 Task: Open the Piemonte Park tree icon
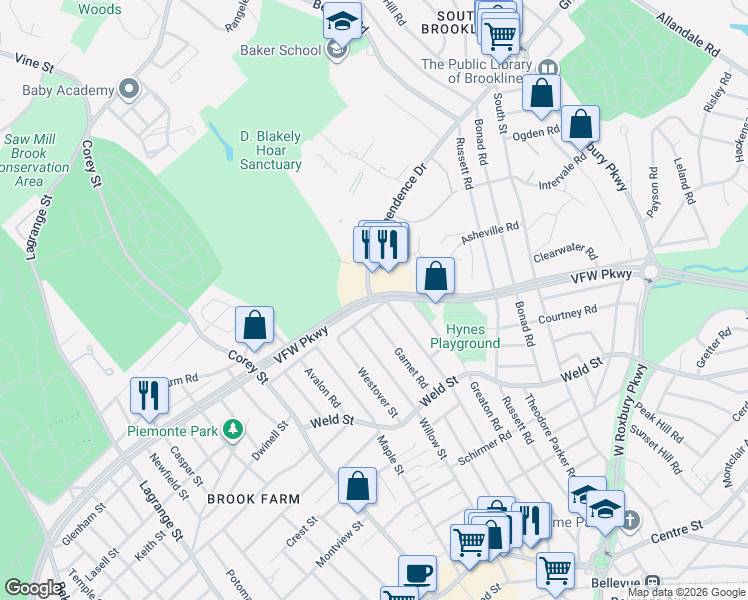pyautogui.click(x=233, y=429)
